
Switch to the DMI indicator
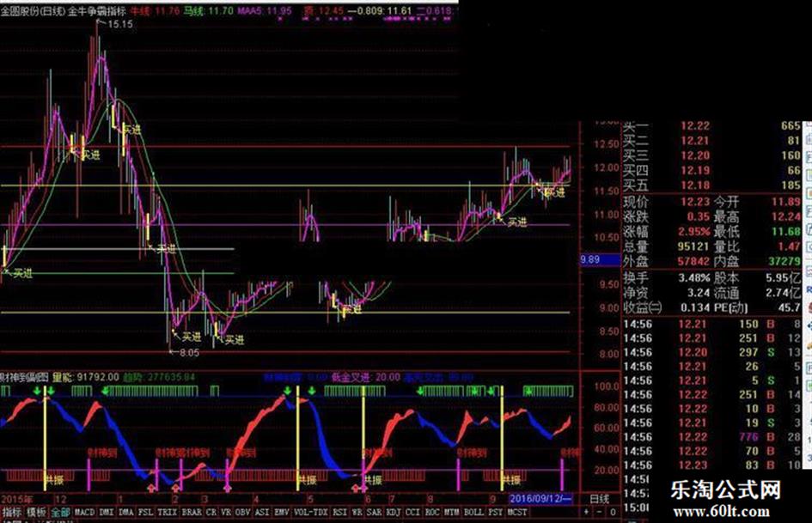tap(107, 512)
